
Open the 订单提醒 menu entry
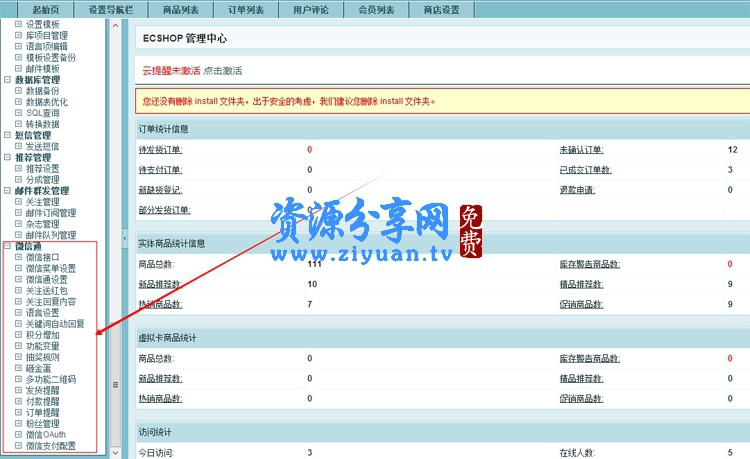click(43, 412)
